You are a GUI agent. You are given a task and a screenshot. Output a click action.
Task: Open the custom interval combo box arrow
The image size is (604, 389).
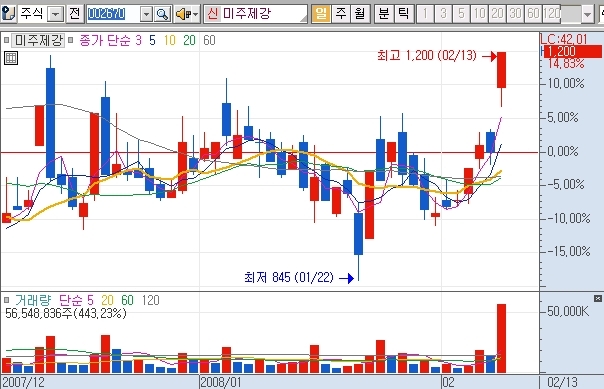[587, 15]
